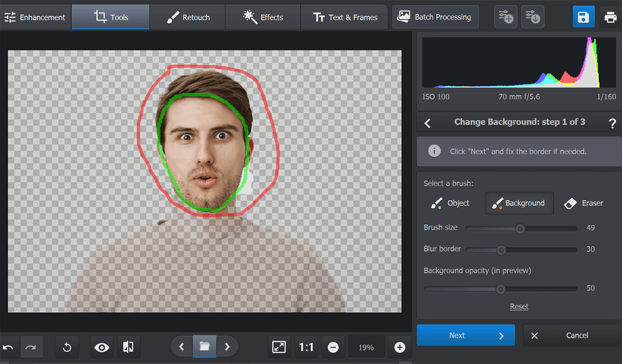Click the redo arrow icon
This screenshot has width=622, height=364.
tap(32, 347)
